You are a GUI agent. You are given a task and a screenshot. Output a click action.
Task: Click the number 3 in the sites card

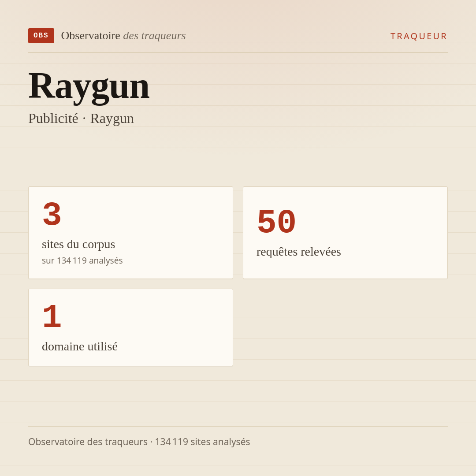tap(52, 214)
